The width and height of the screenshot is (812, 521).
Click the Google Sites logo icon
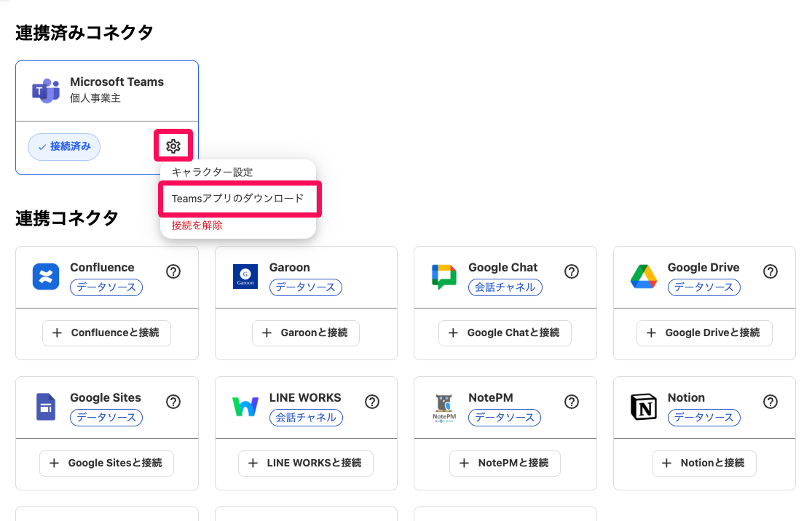46,406
